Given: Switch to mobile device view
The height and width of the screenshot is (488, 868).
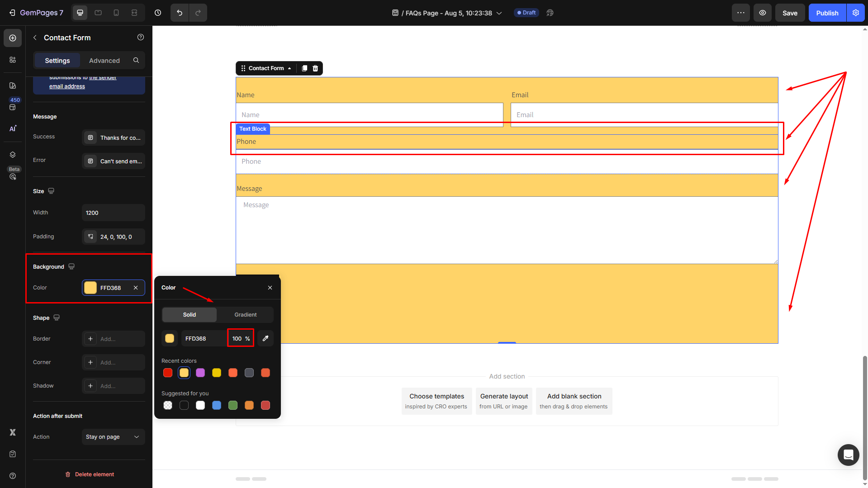Looking at the screenshot, I should pyautogui.click(x=116, y=13).
